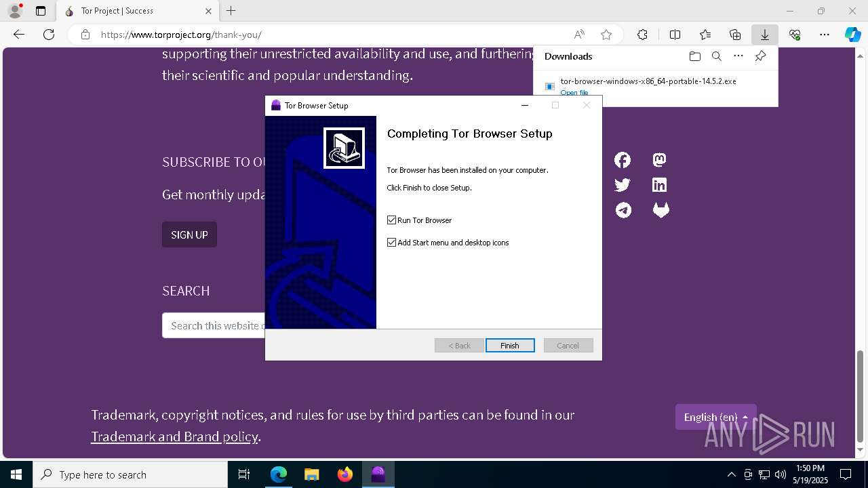Open Edge tab actions menu icon
This screenshot has width=868, height=488.
[41, 11]
